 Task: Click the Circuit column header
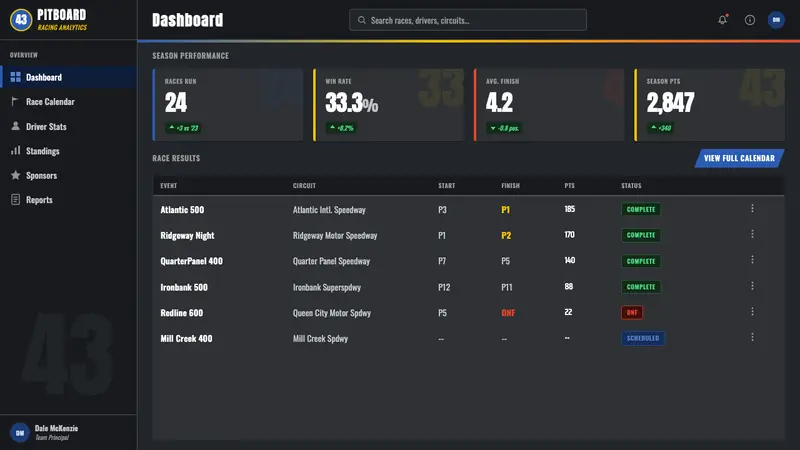(x=304, y=186)
